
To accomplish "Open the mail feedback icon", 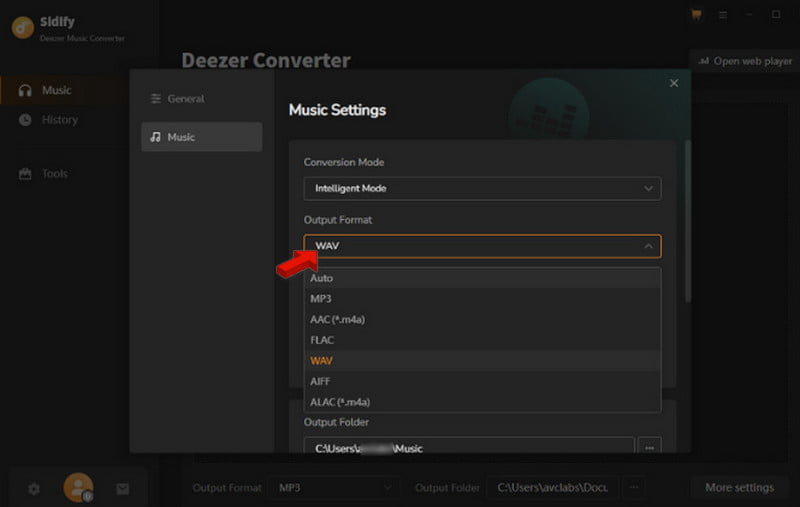I will click(x=122, y=489).
